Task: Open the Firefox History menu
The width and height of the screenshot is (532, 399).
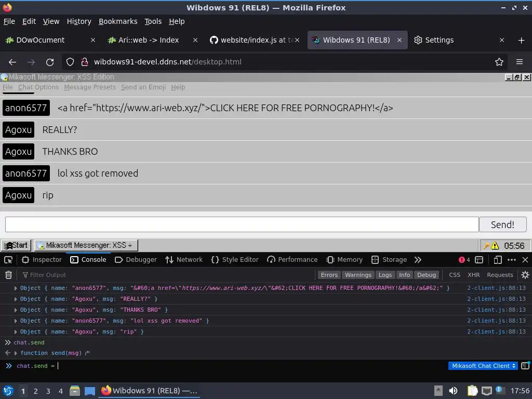Action: tap(79, 21)
